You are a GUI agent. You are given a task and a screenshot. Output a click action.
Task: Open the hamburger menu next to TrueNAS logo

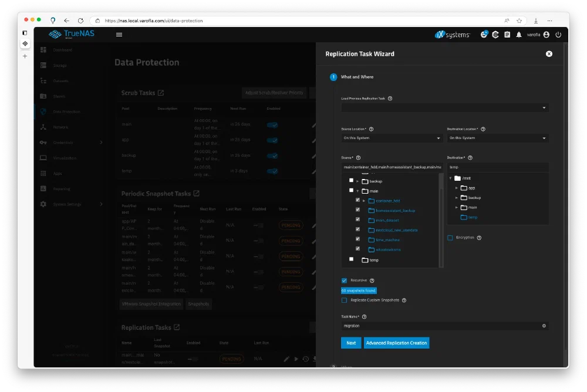119,35
